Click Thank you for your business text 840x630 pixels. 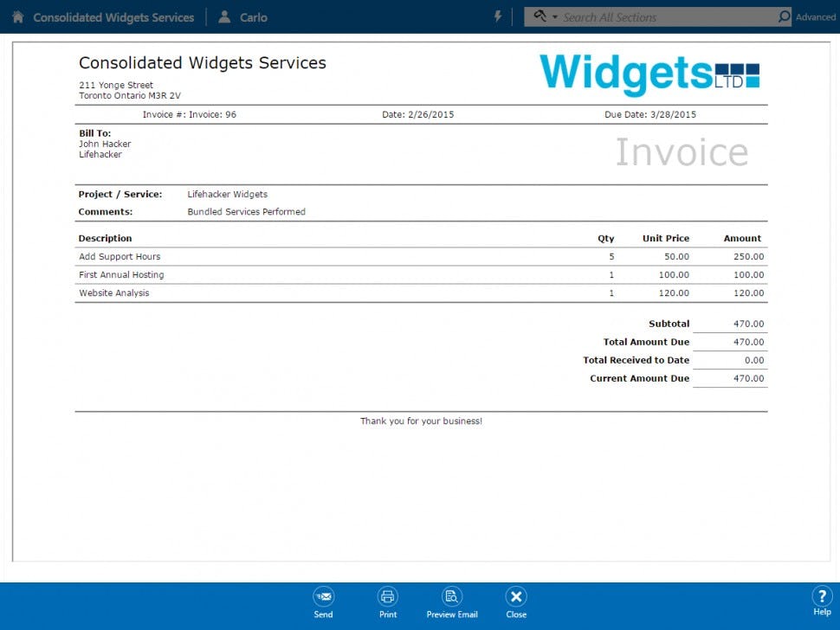pyautogui.click(x=421, y=421)
